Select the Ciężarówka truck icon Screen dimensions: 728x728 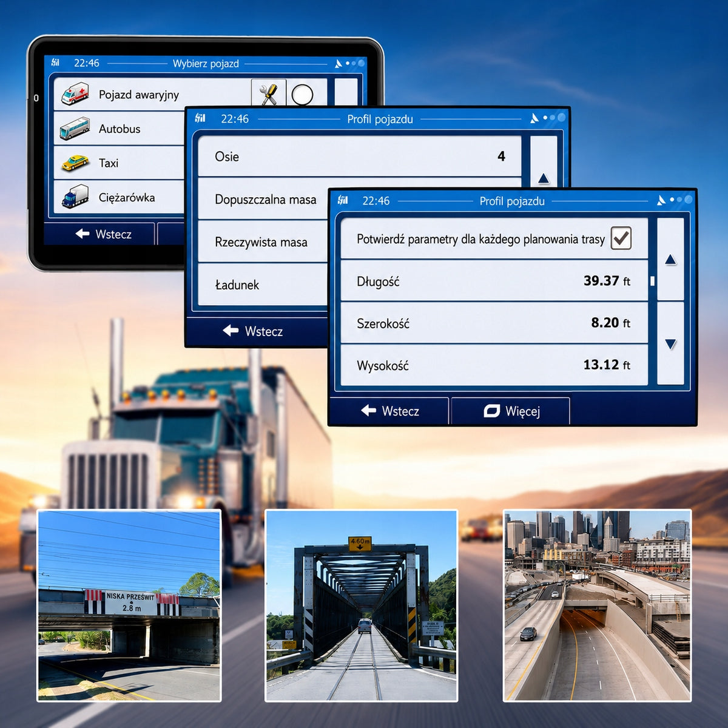[x=75, y=197]
